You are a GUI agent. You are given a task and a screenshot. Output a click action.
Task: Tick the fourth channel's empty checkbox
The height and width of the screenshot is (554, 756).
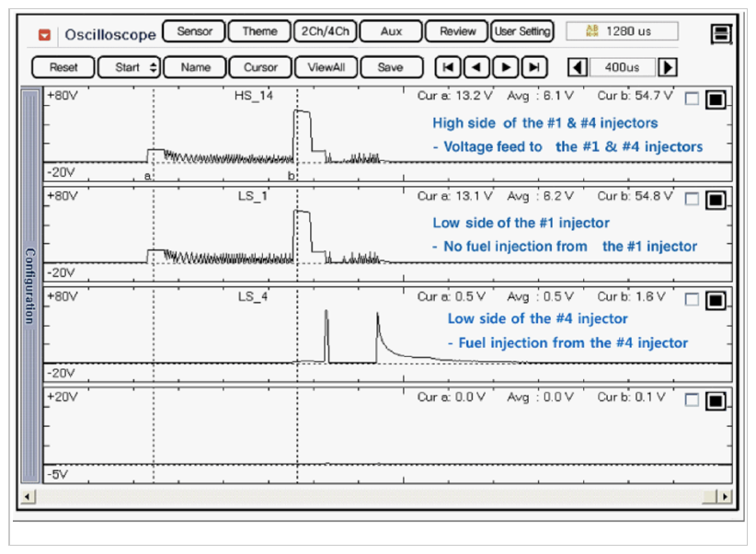click(x=693, y=400)
